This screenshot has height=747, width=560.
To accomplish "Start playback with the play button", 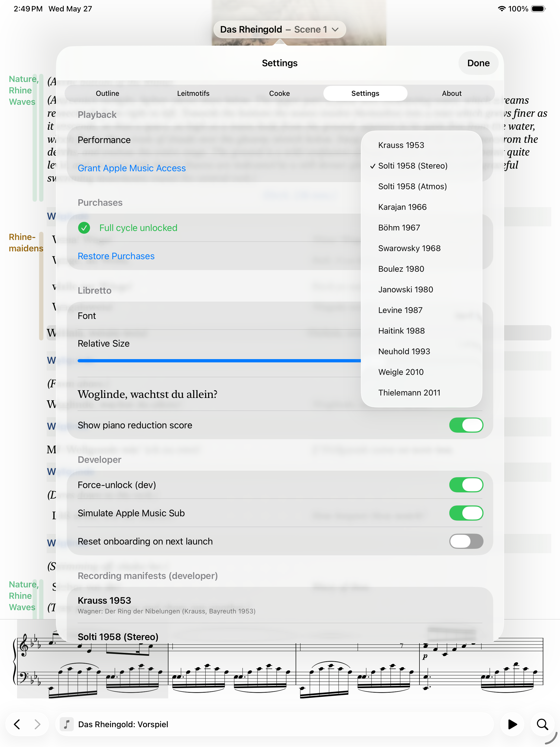I will point(512,724).
